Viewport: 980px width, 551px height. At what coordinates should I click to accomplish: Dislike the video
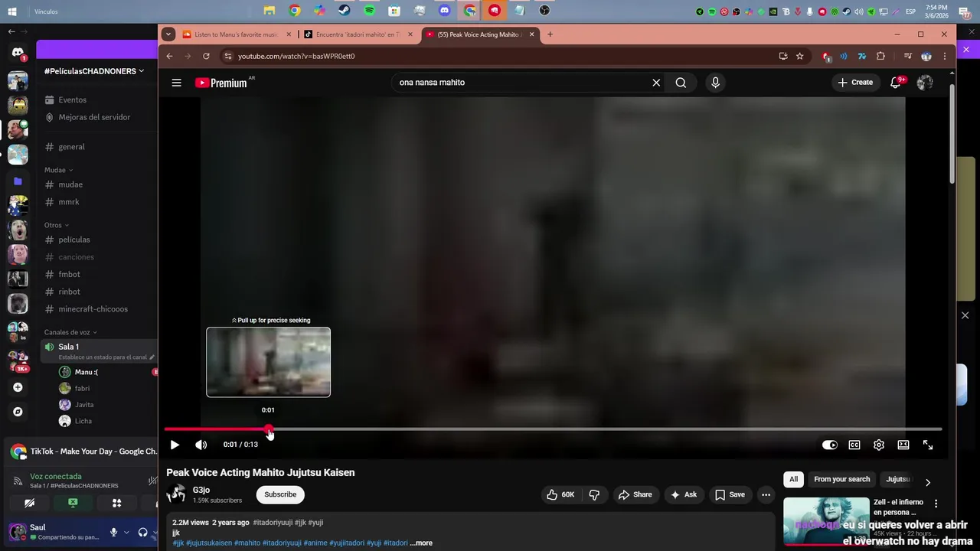[594, 494]
